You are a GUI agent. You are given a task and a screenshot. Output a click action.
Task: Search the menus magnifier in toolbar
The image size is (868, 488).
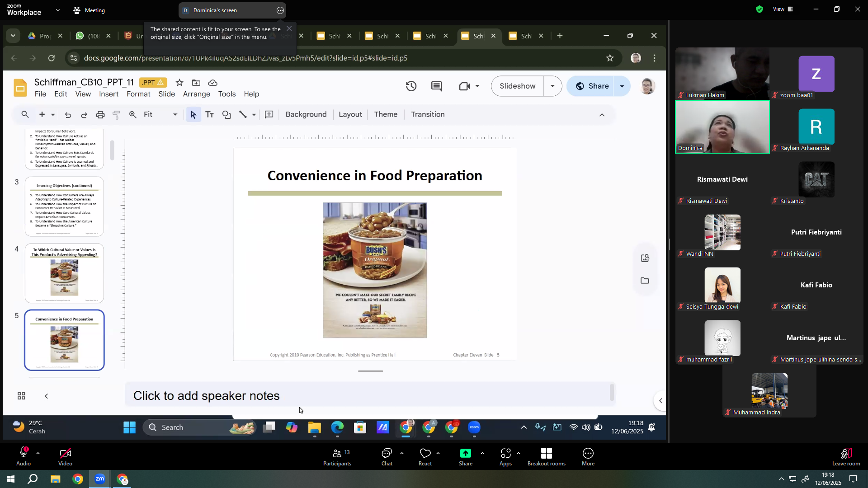(25, 115)
